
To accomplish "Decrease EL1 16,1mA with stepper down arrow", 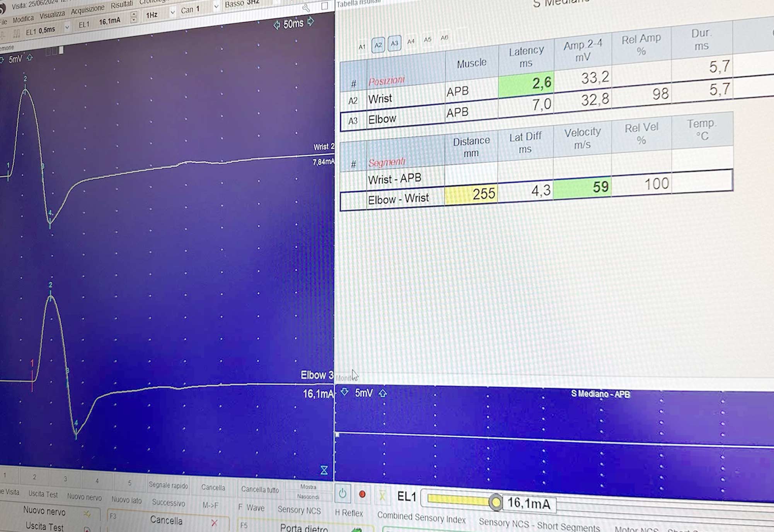I will [x=134, y=20].
